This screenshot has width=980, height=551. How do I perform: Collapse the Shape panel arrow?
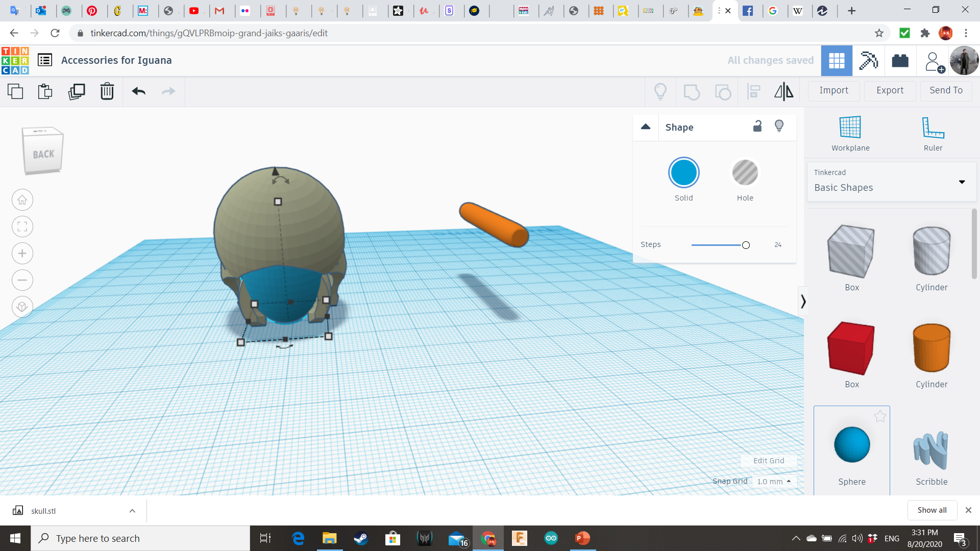646,127
